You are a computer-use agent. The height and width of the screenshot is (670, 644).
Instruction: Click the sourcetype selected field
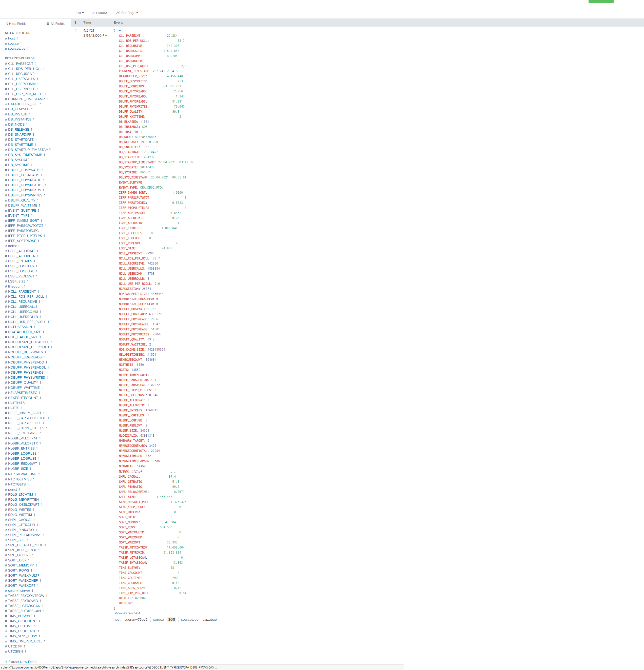(x=17, y=49)
